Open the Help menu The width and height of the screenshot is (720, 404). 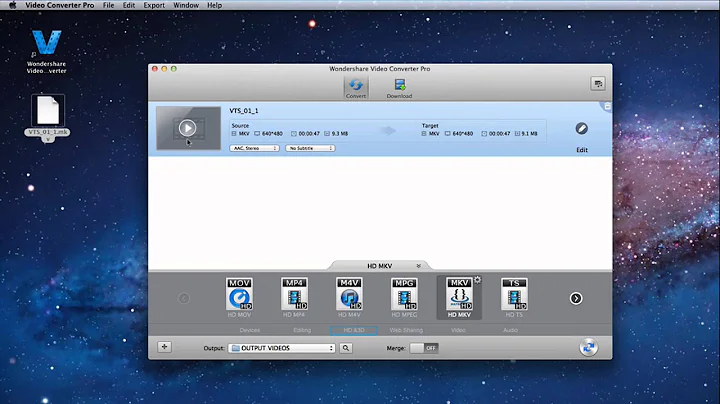point(214,5)
